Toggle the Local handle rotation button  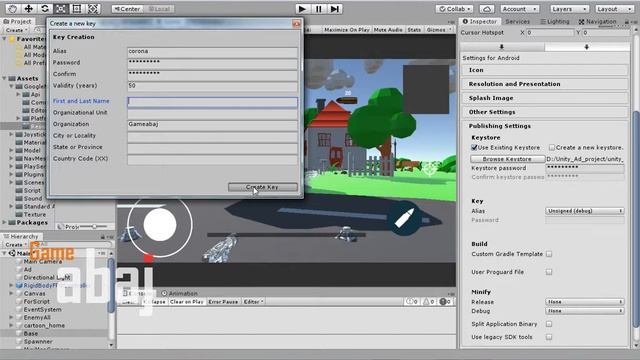(159, 9)
